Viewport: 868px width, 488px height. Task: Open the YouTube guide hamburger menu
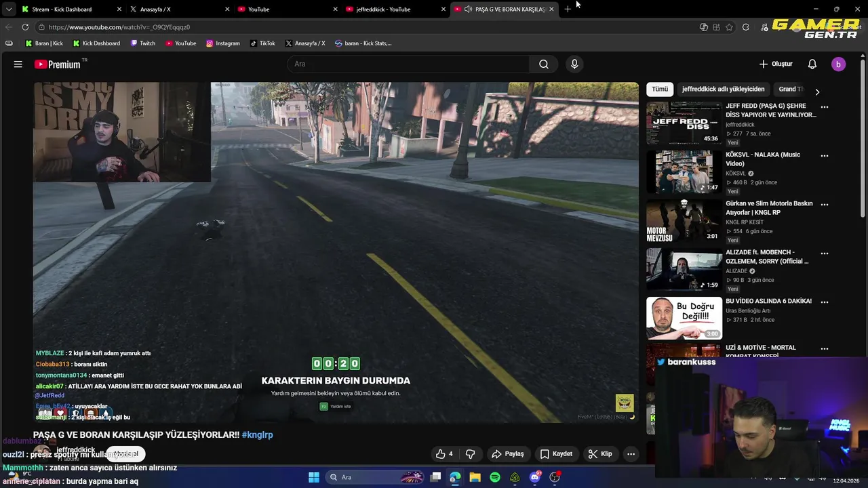(x=18, y=64)
